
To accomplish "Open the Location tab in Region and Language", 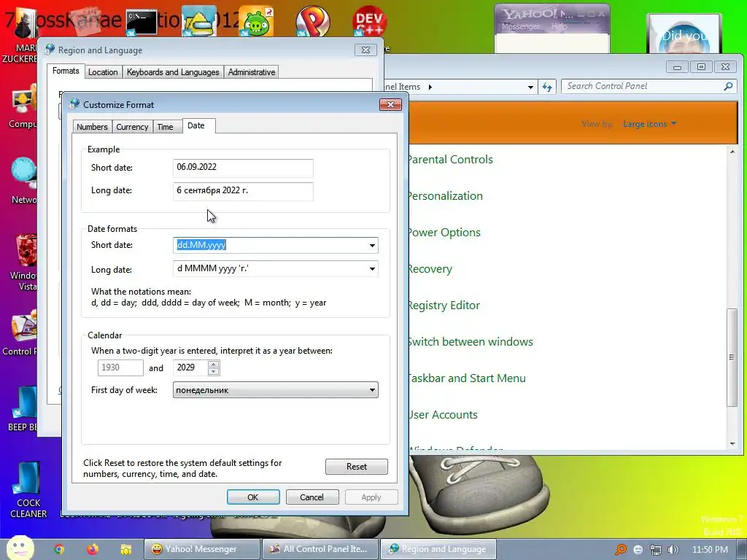I will pyautogui.click(x=103, y=72).
